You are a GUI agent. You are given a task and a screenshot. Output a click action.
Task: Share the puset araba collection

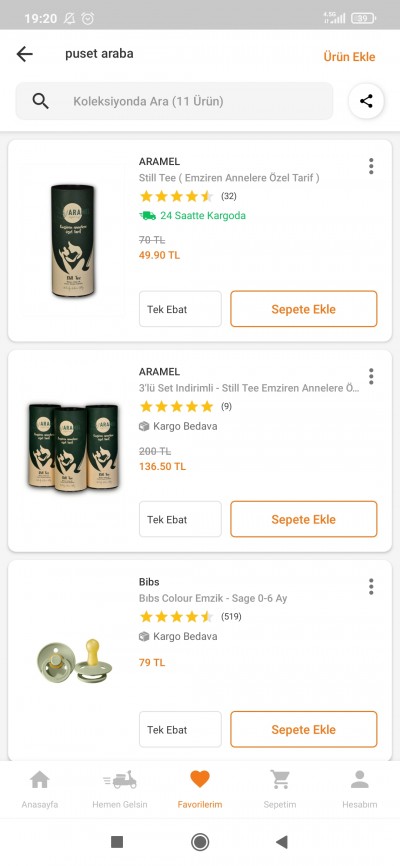coord(366,101)
